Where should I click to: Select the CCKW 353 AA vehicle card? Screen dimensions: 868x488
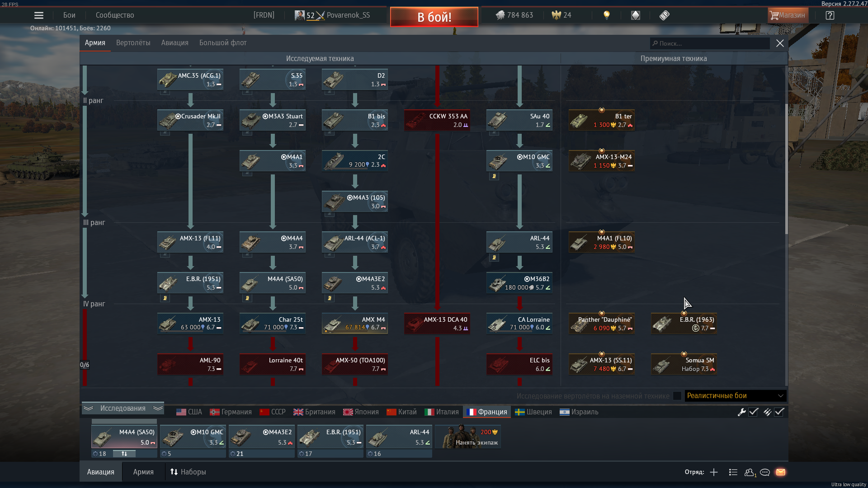(437, 120)
